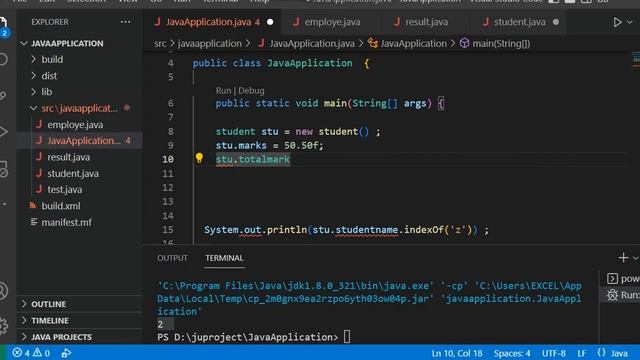
Task: Select the powershell terminal entry
Action: (622, 278)
